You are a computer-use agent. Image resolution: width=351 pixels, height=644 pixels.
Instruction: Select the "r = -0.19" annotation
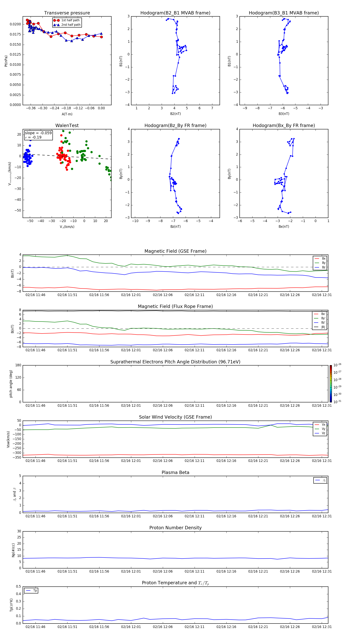point(33,137)
